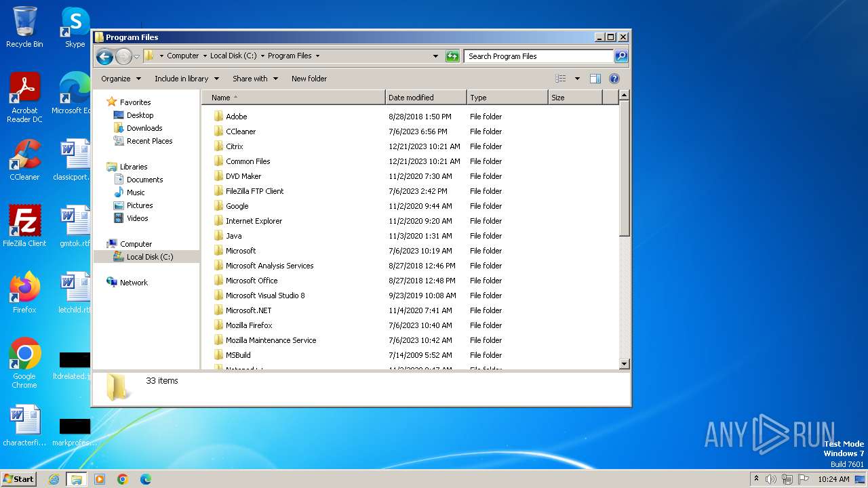This screenshot has height=488, width=868.
Task: Select Downloads under Favorites
Action: point(144,128)
